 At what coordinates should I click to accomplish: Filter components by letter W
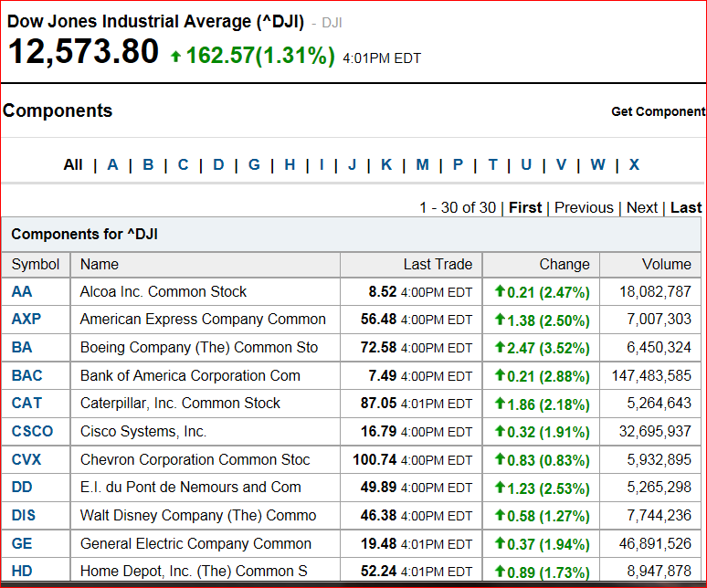click(597, 164)
